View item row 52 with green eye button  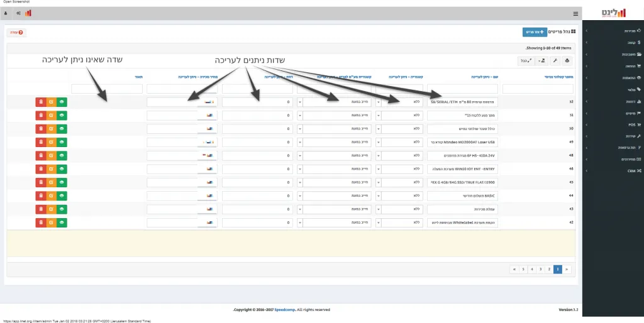tap(62, 102)
